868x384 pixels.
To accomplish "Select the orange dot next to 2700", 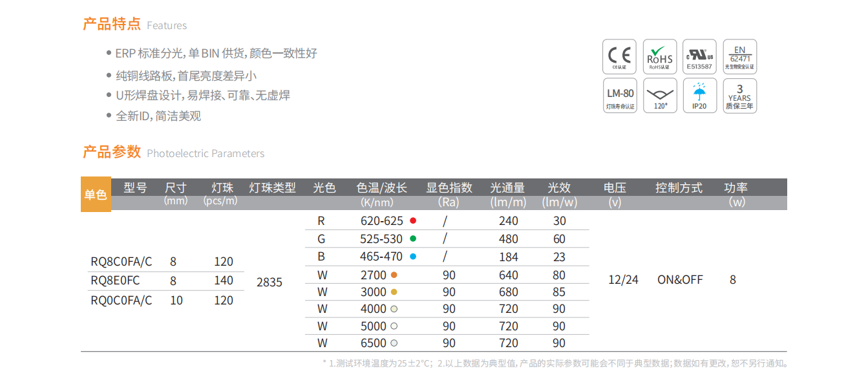I will click(x=394, y=275).
